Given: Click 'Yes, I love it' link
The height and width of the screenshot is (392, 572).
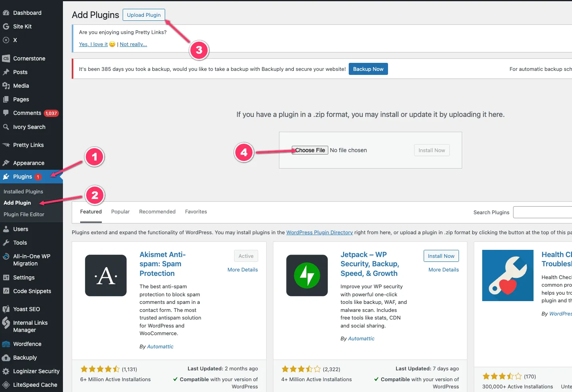Looking at the screenshot, I should pos(93,44).
